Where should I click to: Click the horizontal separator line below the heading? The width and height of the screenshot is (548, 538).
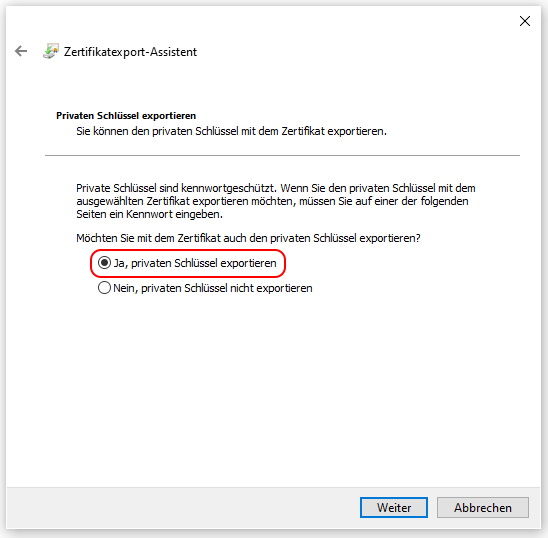[x=282, y=155]
